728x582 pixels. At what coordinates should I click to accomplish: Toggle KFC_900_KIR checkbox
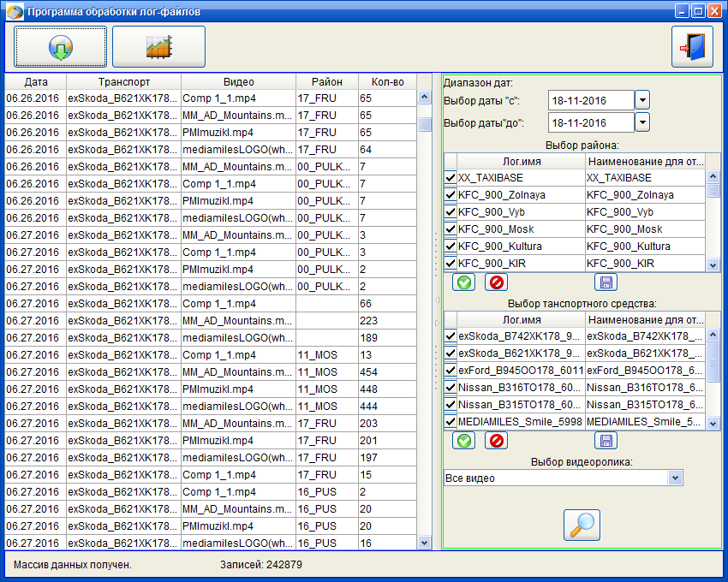[x=450, y=264]
